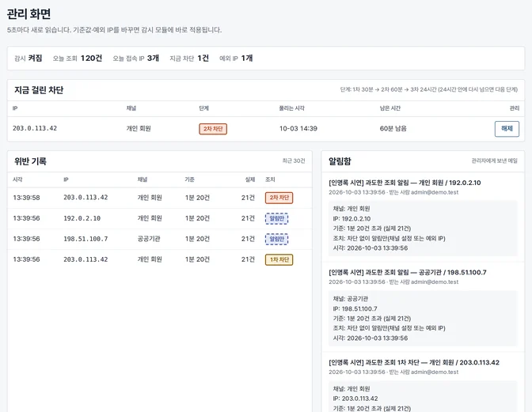Click the release time 10-03 14:39

pos(298,128)
